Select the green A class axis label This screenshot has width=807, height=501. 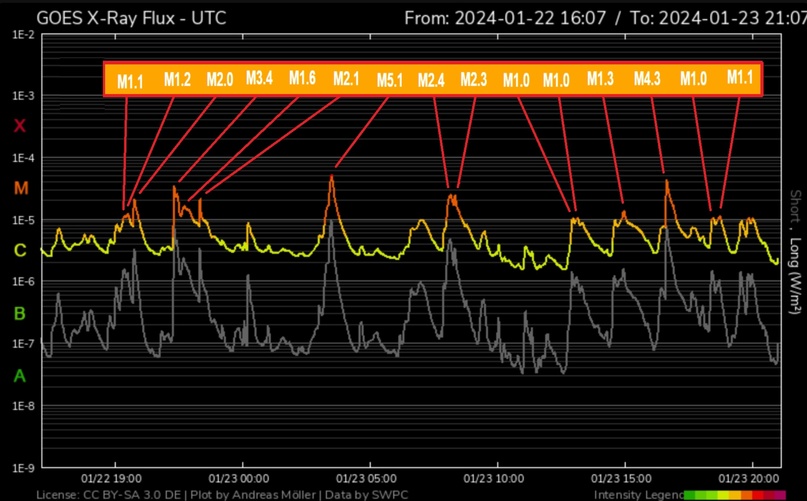tap(18, 376)
